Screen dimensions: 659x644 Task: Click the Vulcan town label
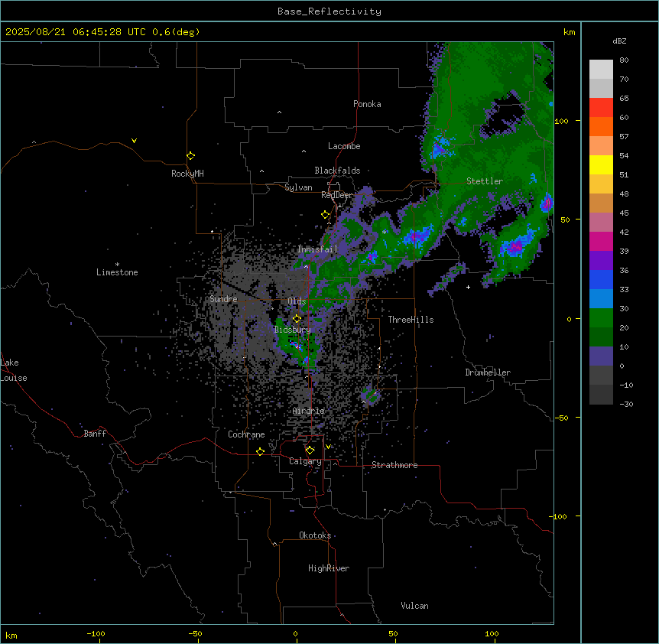pyautogui.click(x=414, y=606)
